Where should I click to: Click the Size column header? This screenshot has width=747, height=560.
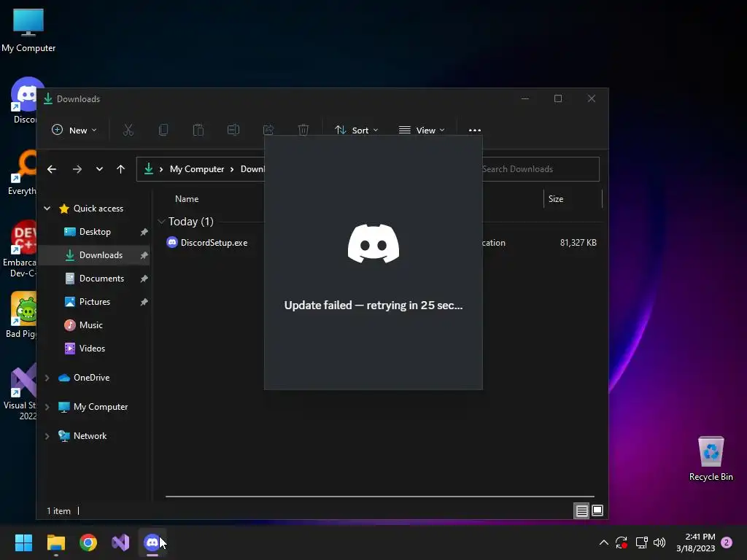pyautogui.click(x=555, y=199)
